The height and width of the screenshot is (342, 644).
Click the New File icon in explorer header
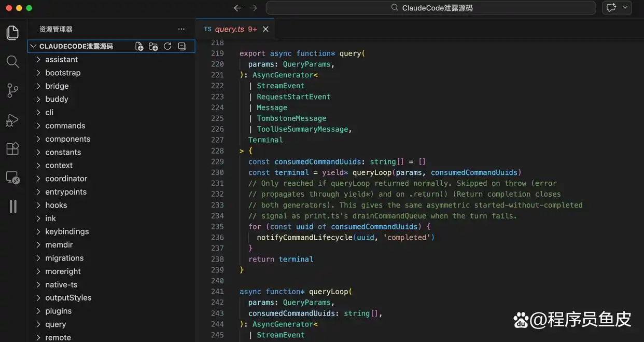[139, 46]
